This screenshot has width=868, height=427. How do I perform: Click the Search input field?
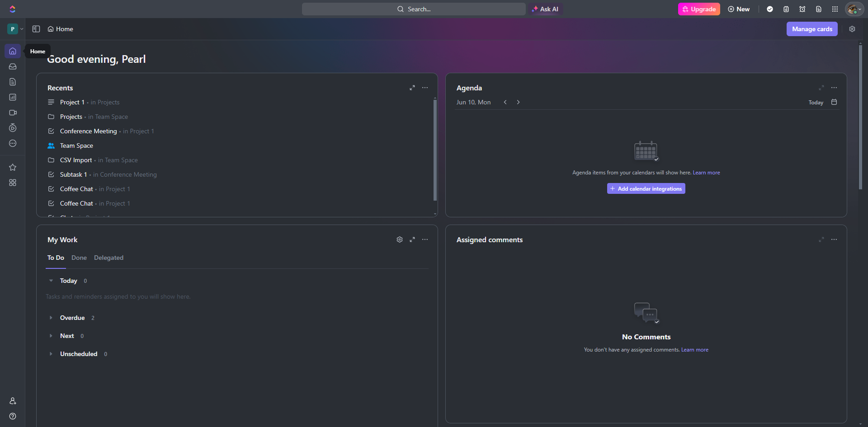pyautogui.click(x=414, y=9)
